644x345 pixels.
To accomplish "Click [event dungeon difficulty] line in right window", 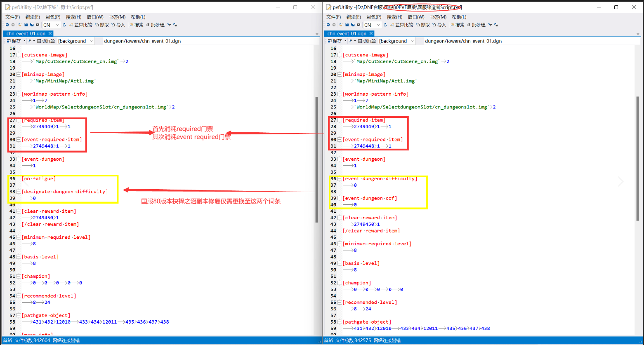I will tap(380, 178).
